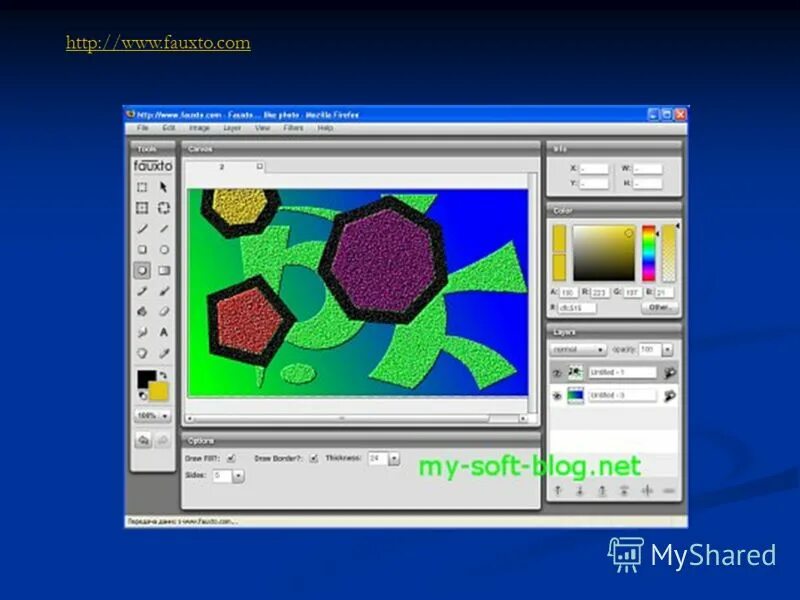Select the pencil tool
This screenshot has width=800, height=600.
click(142, 291)
